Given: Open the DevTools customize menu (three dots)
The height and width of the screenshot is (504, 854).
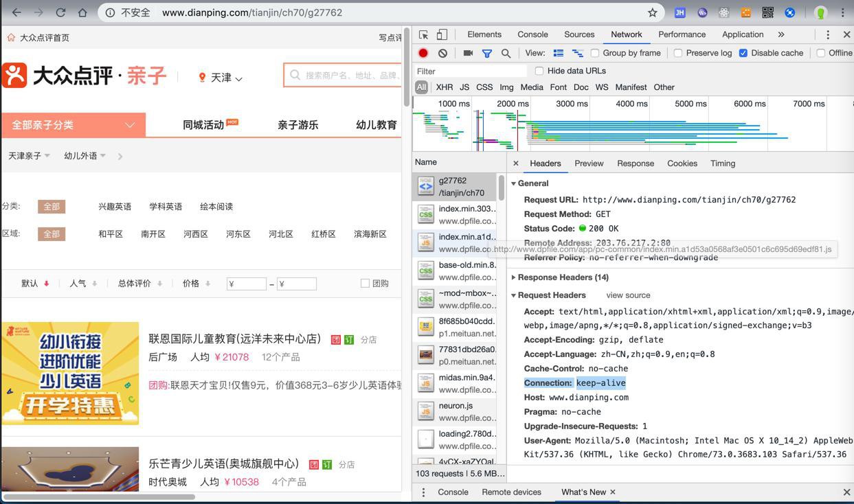Looking at the screenshot, I should coord(827,34).
